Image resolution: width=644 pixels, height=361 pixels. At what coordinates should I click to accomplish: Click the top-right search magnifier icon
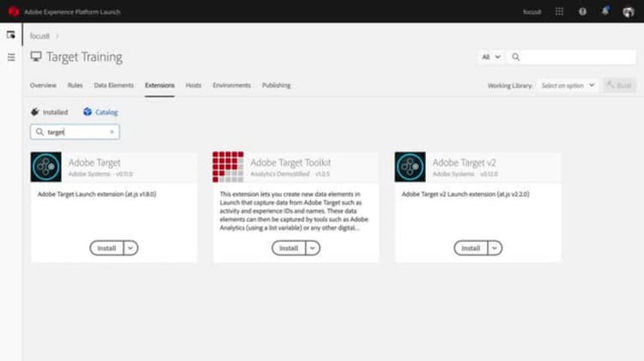516,57
